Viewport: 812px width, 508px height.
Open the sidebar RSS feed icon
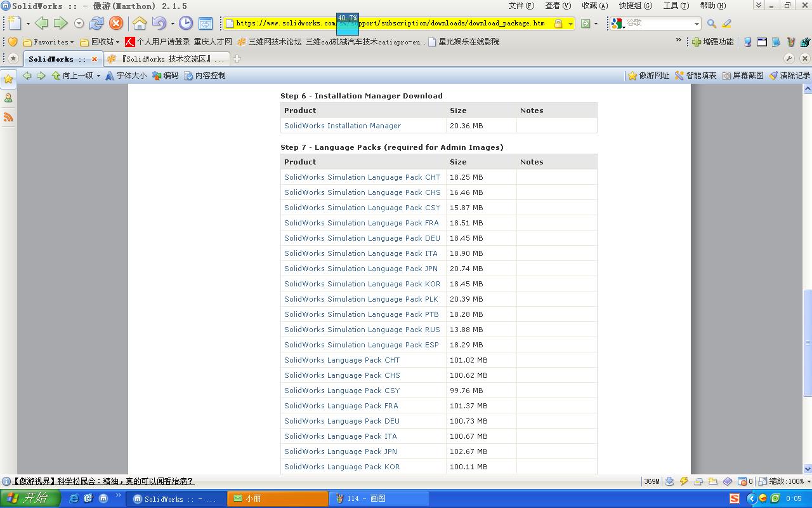click(8, 117)
